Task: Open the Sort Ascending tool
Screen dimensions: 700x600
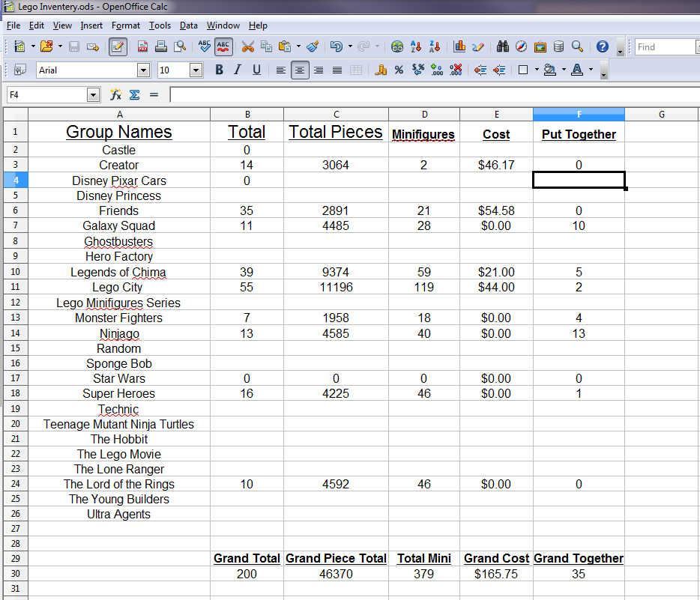Action: tap(416, 46)
